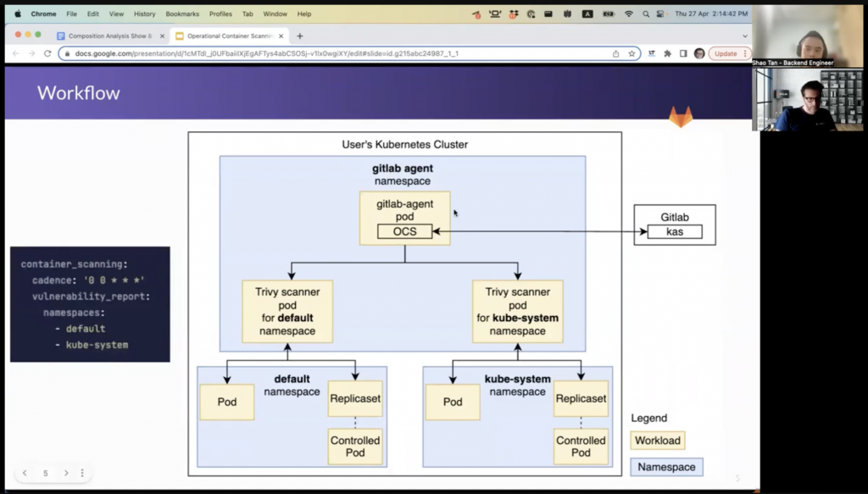The width and height of the screenshot is (868, 494).
Task: Select the OCS box in gitlab-agent pod
Action: (404, 232)
